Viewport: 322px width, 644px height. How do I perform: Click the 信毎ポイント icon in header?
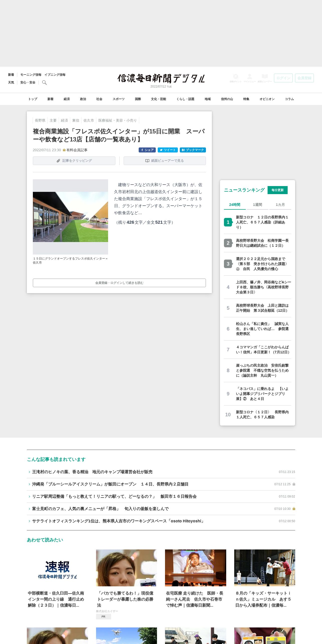click(x=235, y=78)
